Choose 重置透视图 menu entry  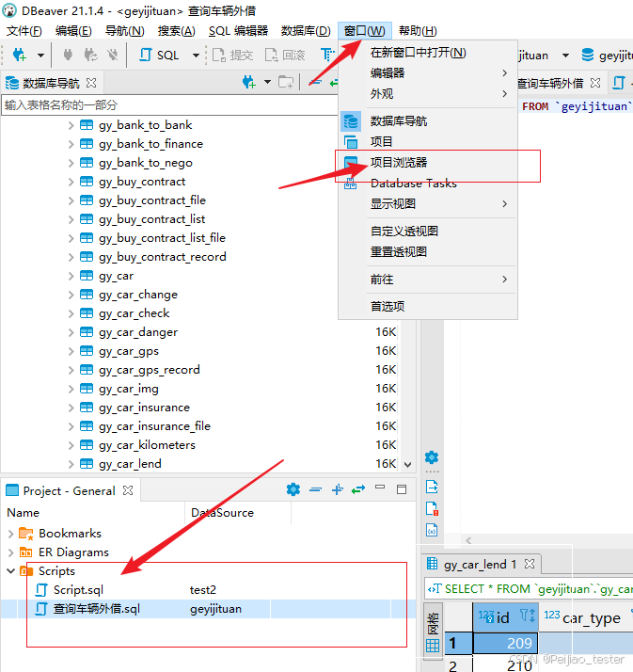pyautogui.click(x=428, y=252)
